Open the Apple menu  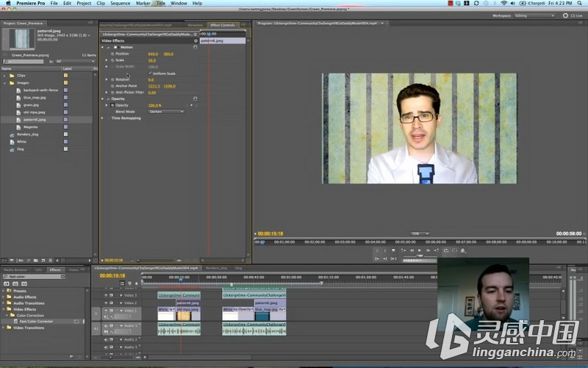[x=8, y=3]
